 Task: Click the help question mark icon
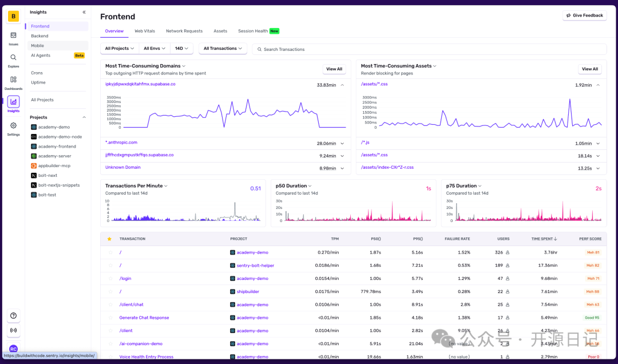pos(13,315)
